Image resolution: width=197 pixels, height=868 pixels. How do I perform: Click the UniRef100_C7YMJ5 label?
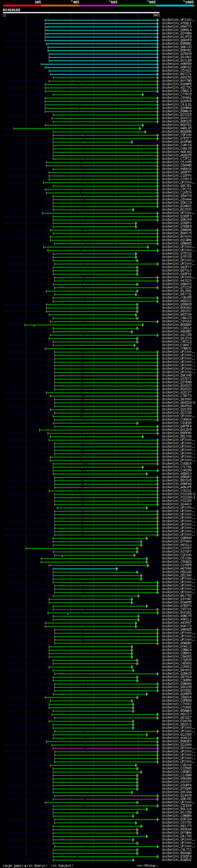tap(177, 94)
